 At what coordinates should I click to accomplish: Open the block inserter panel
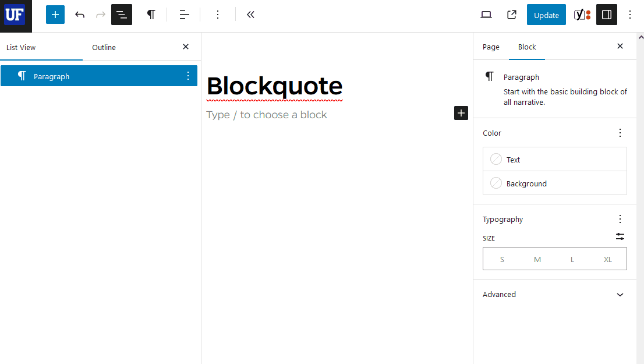[x=55, y=14]
